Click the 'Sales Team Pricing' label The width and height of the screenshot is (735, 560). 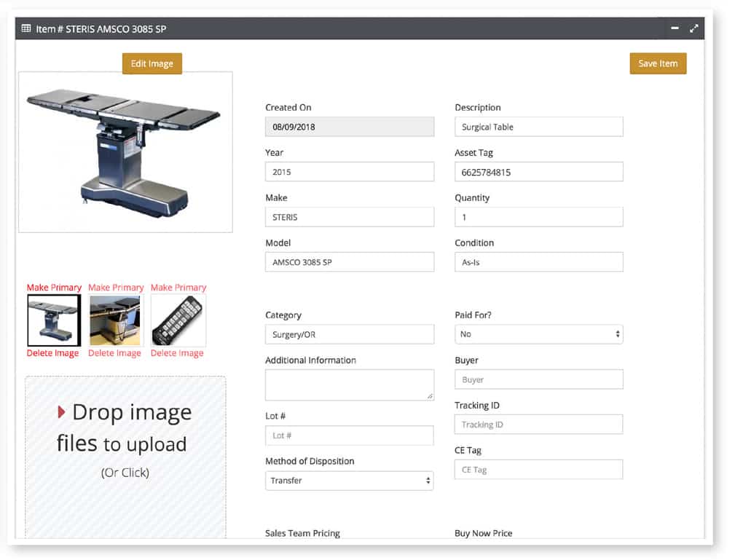[302, 533]
